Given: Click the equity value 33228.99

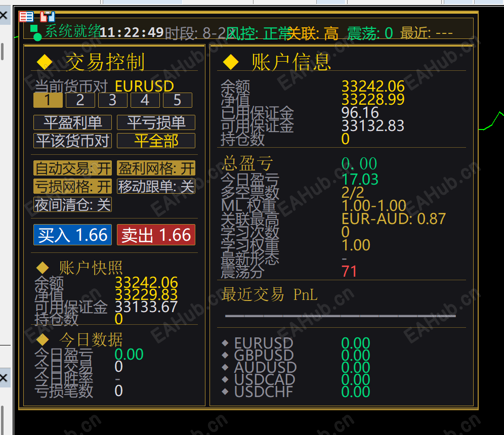Looking at the screenshot, I should (373, 99).
